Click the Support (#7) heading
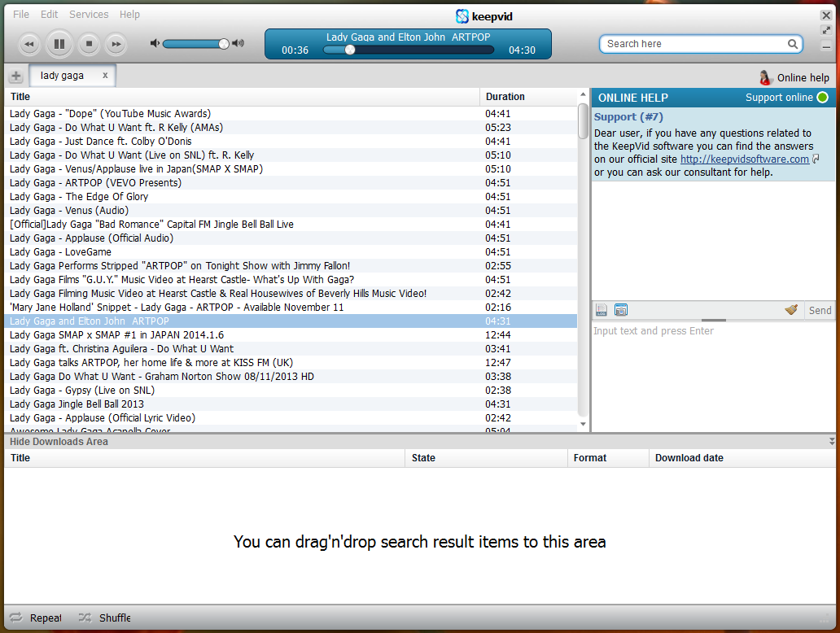This screenshot has width=840, height=633. 628,116
